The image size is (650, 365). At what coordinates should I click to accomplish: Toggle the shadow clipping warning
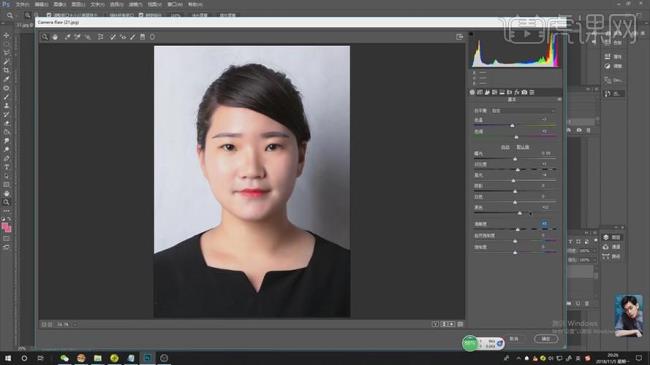pyautogui.click(x=471, y=34)
